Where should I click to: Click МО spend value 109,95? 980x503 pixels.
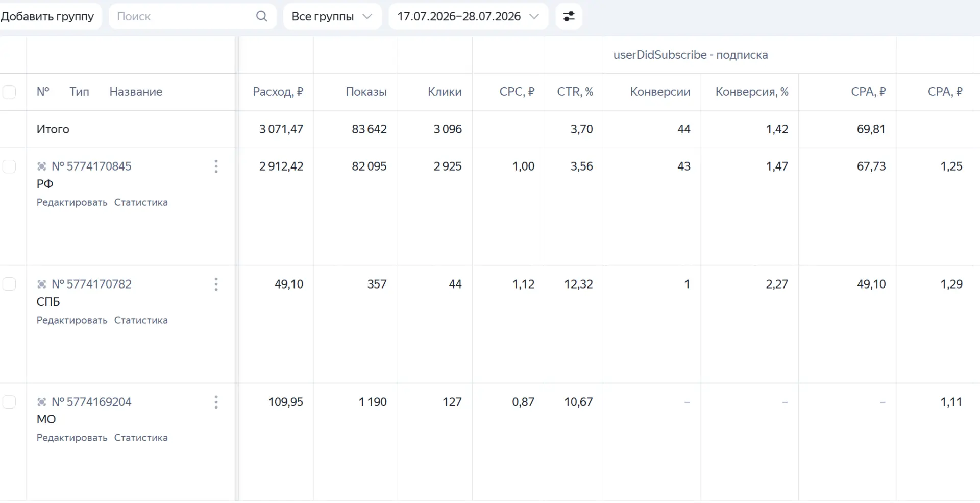click(x=286, y=402)
